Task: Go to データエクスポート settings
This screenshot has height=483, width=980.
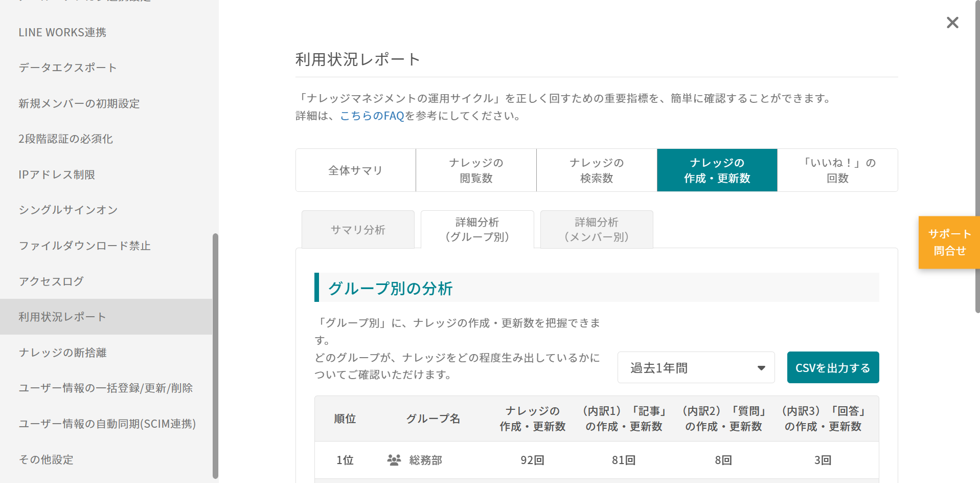Action: click(x=67, y=68)
